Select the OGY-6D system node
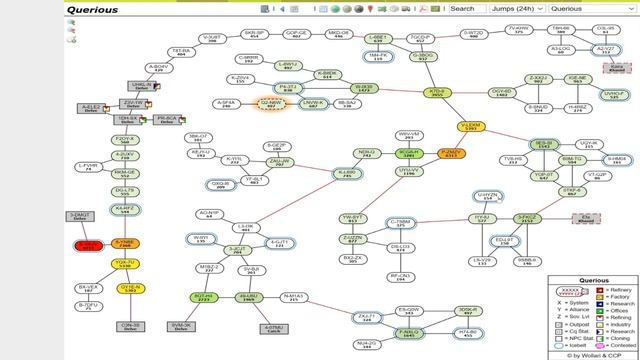The height and width of the screenshot is (360, 640). 502,93
